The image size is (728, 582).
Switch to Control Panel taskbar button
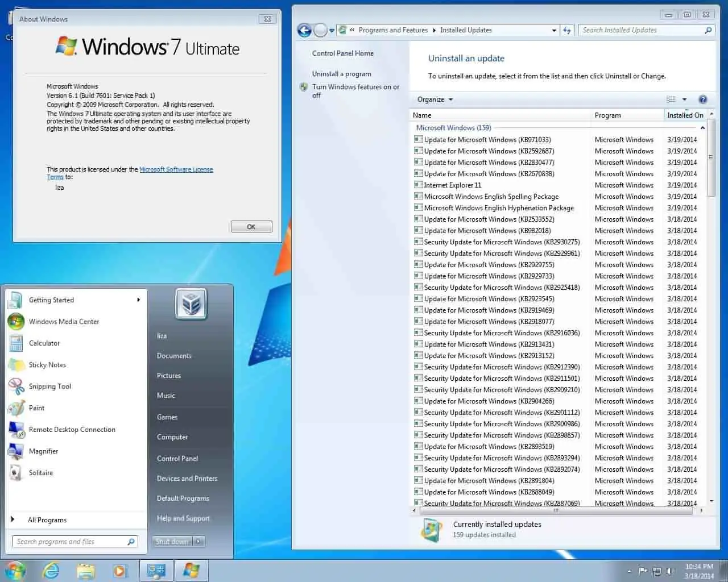(156, 571)
